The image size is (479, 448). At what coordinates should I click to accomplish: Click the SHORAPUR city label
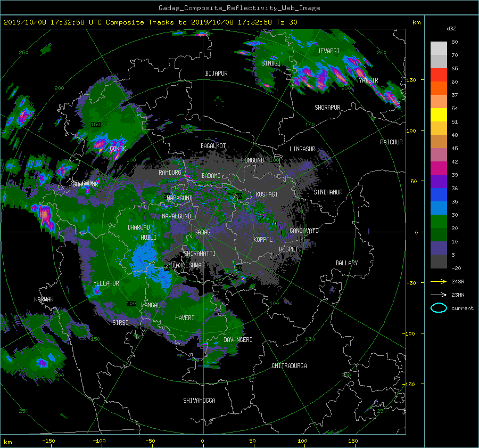327,108
